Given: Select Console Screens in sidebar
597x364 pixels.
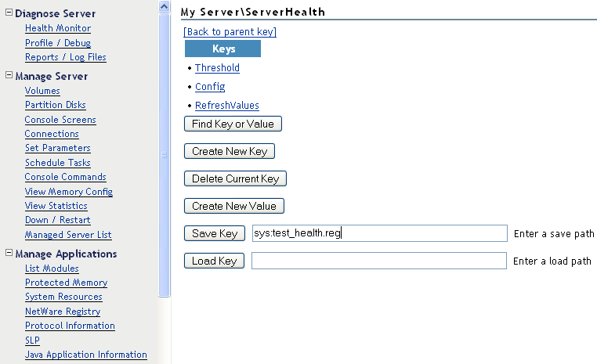Looking at the screenshot, I should tap(60, 120).
